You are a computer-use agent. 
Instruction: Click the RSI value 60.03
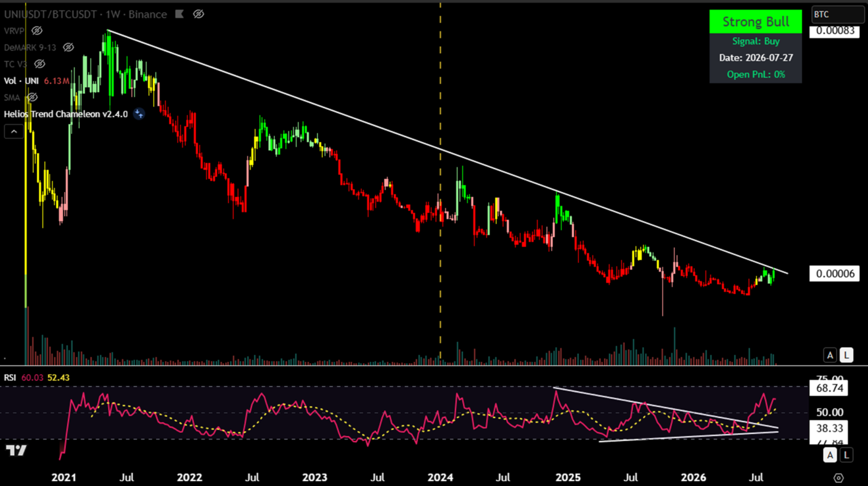pyautogui.click(x=33, y=377)
